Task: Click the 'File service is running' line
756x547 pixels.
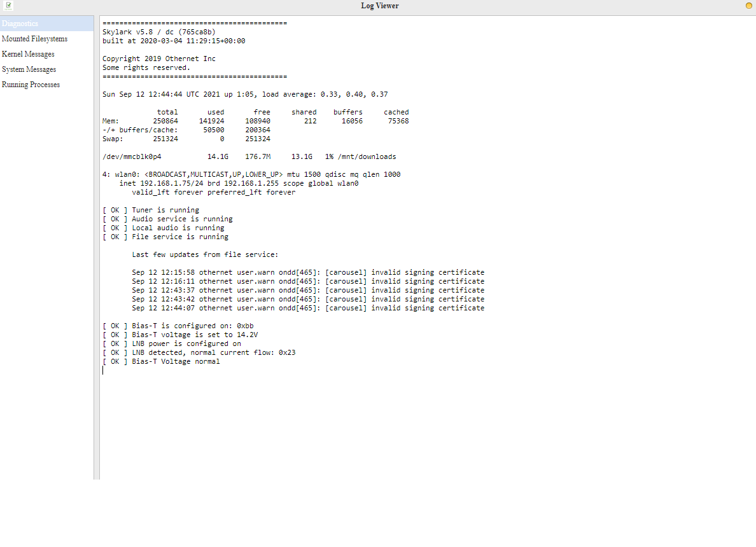Action: click(165, 237)
